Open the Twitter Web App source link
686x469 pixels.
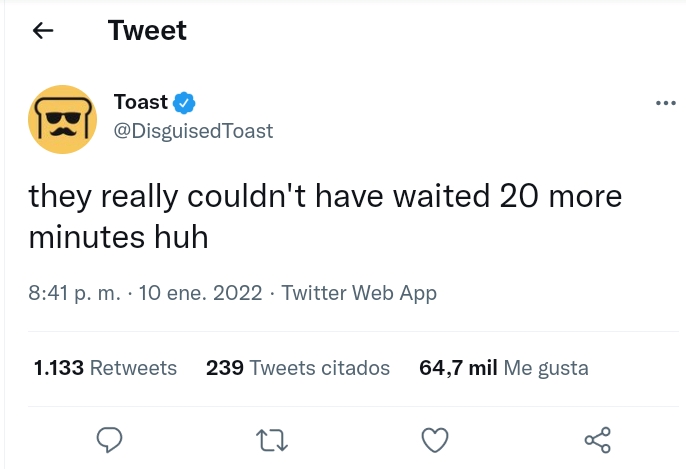coord(359,294)
